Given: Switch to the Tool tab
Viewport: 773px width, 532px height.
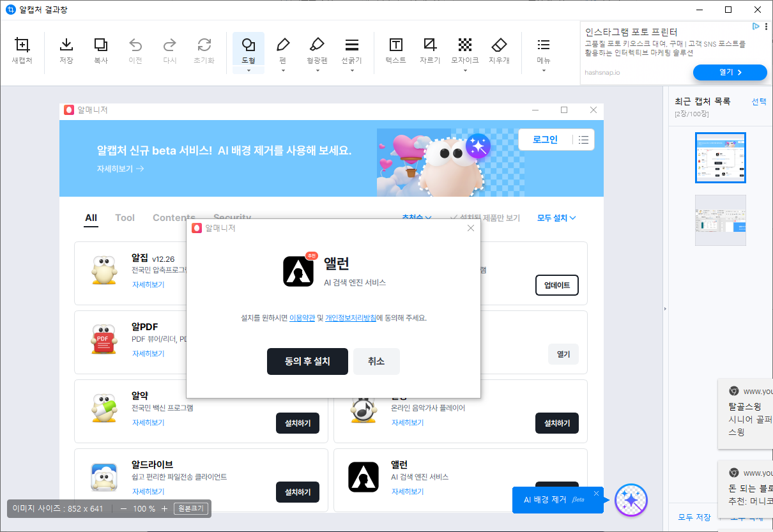Looking at the screenshot, I should 125,218.
